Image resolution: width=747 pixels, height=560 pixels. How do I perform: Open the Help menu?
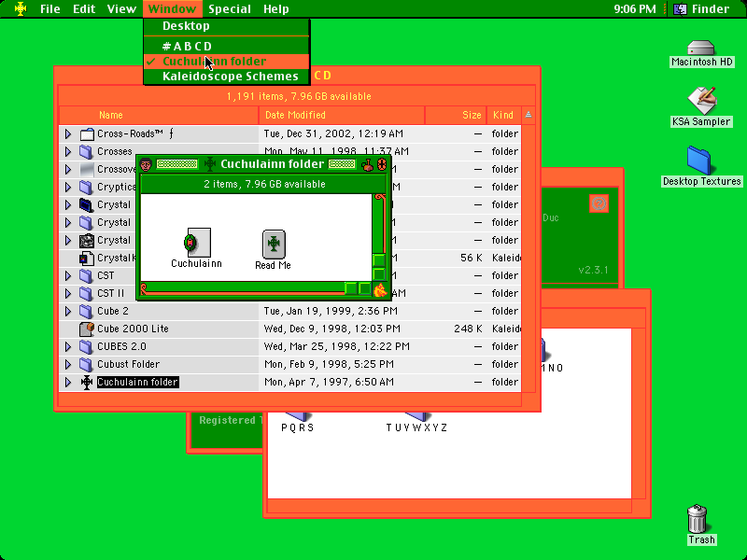275,8
